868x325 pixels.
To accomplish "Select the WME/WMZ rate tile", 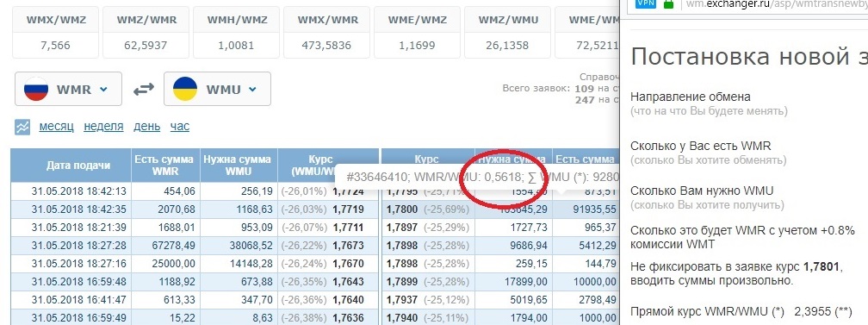I will coord(418,32).
